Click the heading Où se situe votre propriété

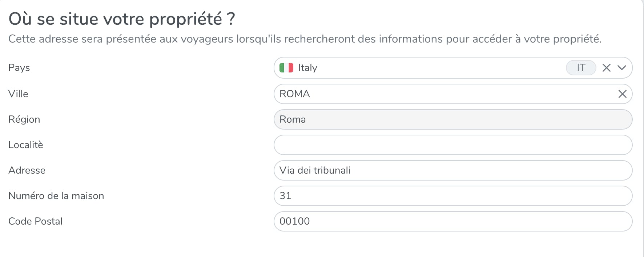[122, 19]
